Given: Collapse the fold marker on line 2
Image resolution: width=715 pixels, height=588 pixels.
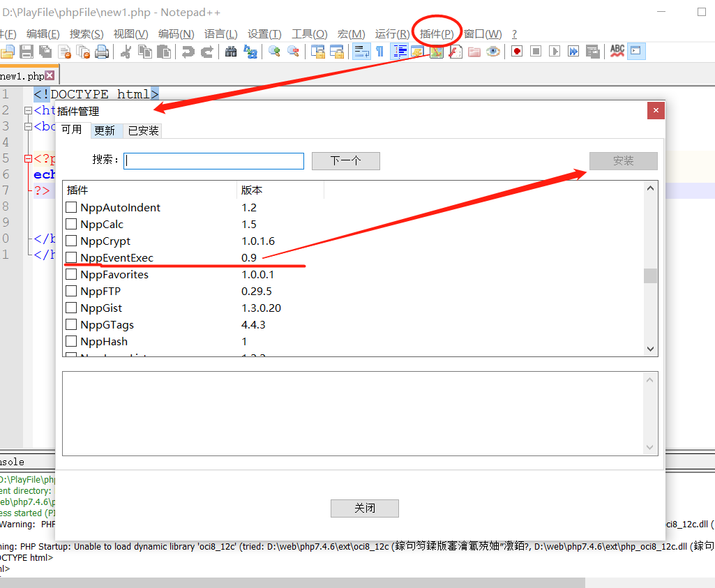Looking at the screenshot, I should click(x=28, y=110).
